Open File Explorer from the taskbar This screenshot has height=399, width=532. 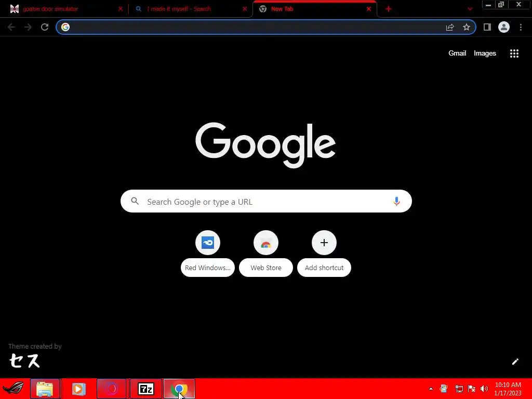[45, 389]
